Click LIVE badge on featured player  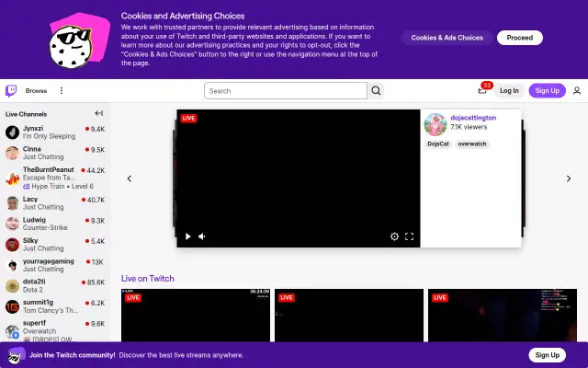(188, 119)
